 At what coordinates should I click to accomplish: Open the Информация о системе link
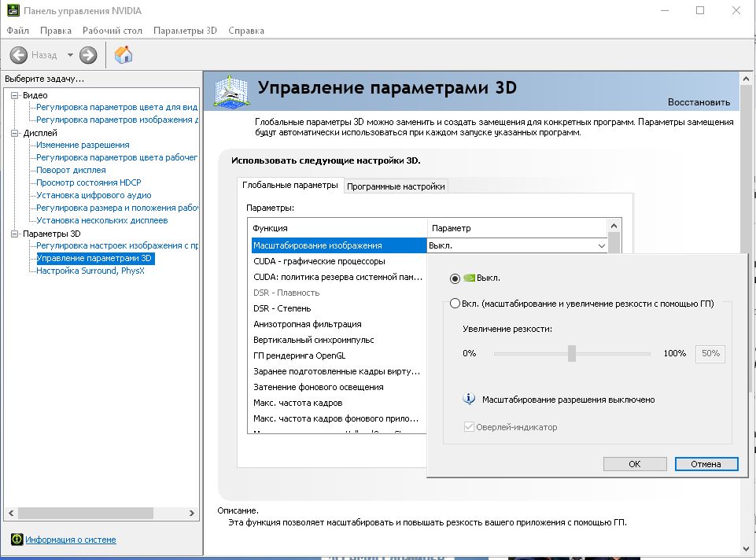pos(71,540)
